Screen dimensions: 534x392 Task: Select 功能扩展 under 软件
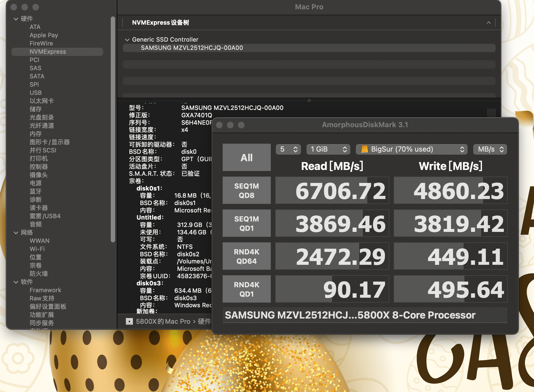tap(42, 315)
